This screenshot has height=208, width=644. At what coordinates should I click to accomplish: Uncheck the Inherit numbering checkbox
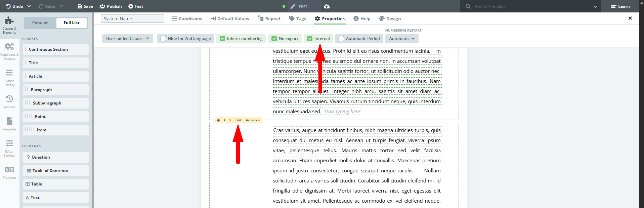pos(222,39)
